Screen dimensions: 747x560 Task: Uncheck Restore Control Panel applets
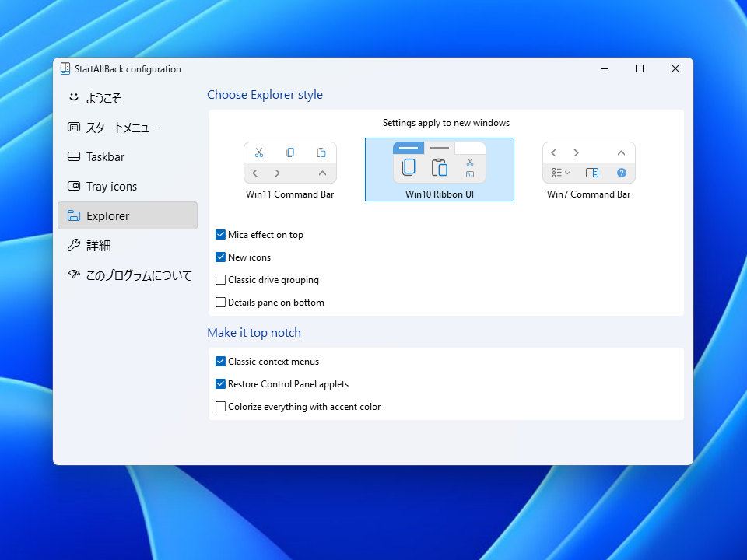tap(220, 383)
